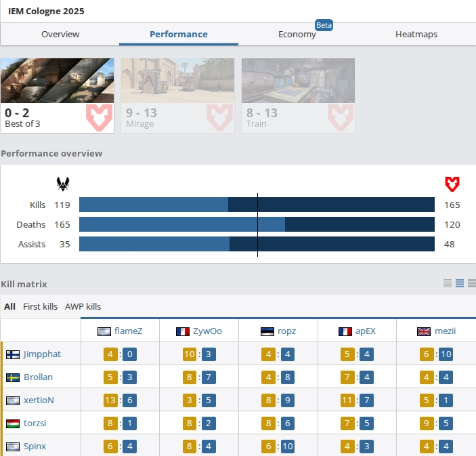Click MOUZ logo on Train card
Image resolution: width=476 pixels, height=456 pixels.
click(341, 118)
